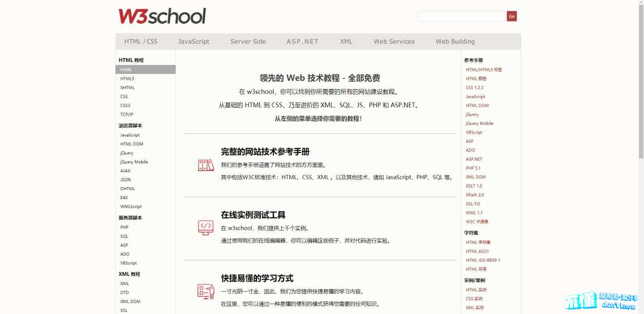644x314 pixels.
Task: Open the DHTML tutorial link
Action: pos(127,189)
